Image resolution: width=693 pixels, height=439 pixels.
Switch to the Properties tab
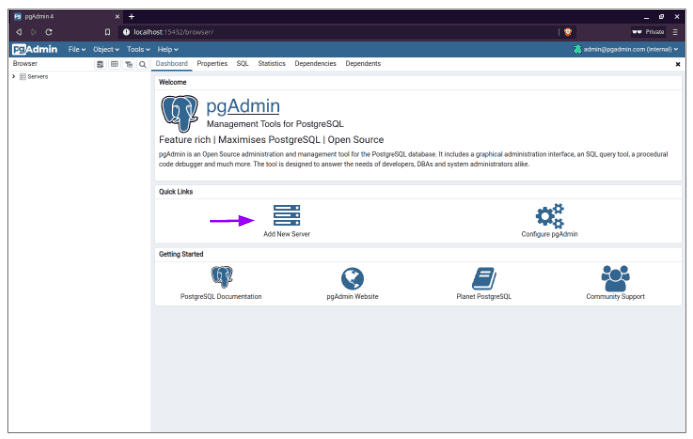pos(212,64)
